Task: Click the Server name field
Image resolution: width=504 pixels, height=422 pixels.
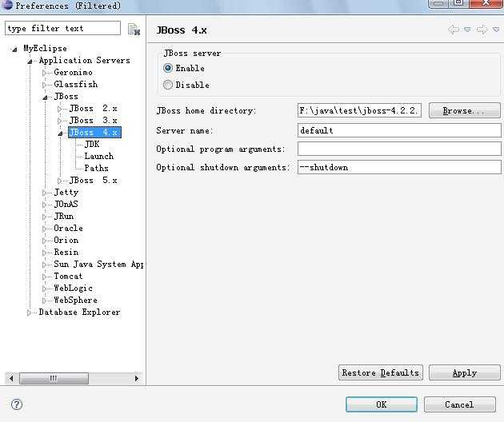Action: click(x=399, y=130)
